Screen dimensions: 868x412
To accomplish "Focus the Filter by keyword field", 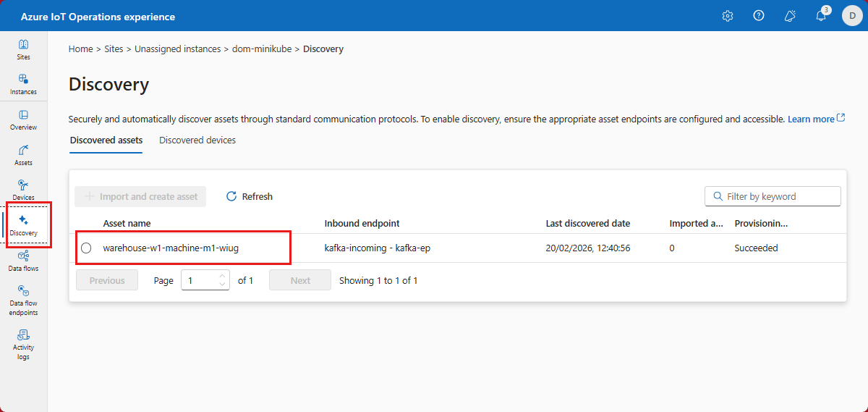I will [x=773, y=196].
